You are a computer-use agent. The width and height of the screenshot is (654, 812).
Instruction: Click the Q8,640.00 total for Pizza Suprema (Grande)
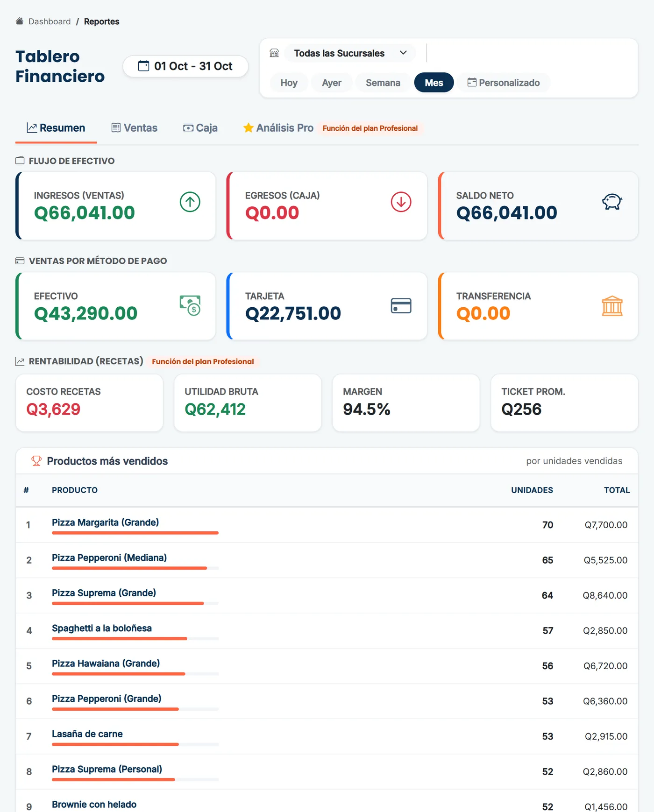click(605, 595)
